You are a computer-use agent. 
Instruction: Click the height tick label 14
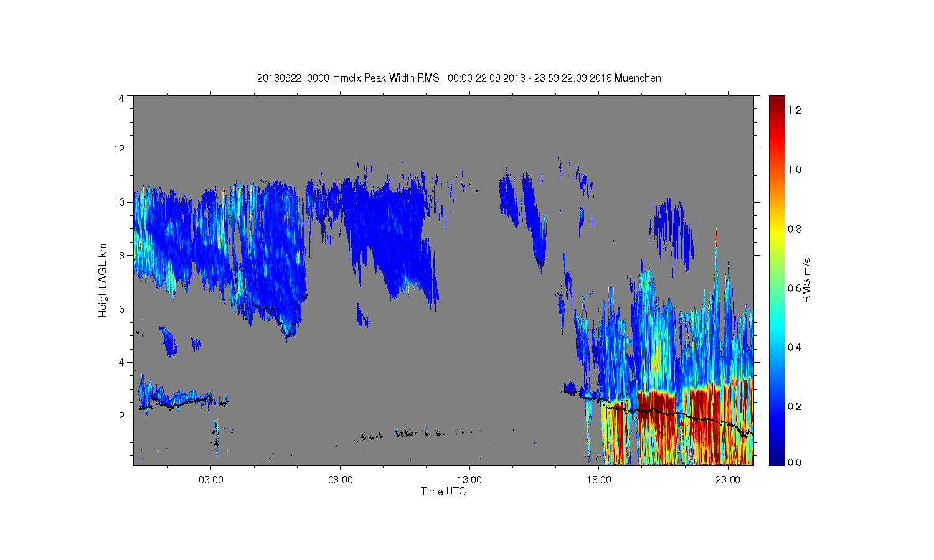coord(119,98)
